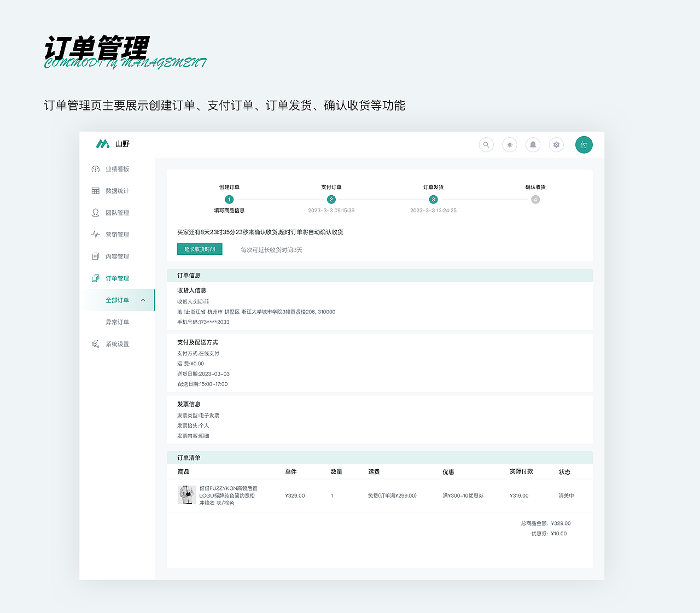The width and height of the screenshot is (700, 613).
Task: Open the notifications bell icon
Action: (533, 145)
